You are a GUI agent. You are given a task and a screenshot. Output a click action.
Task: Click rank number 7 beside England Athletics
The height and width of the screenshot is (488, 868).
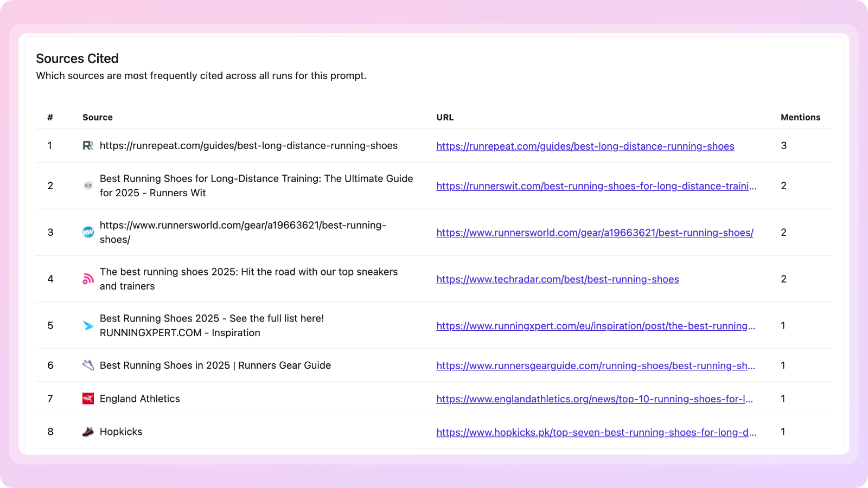(50, 399)
